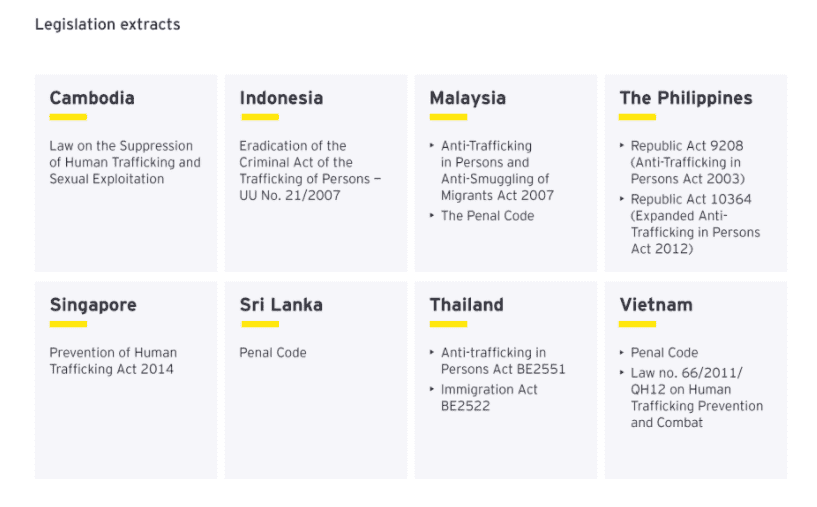Click the Legislation extracts title
Image resolution: width=817 pixels, height=507 pixels.
(108, 24)
